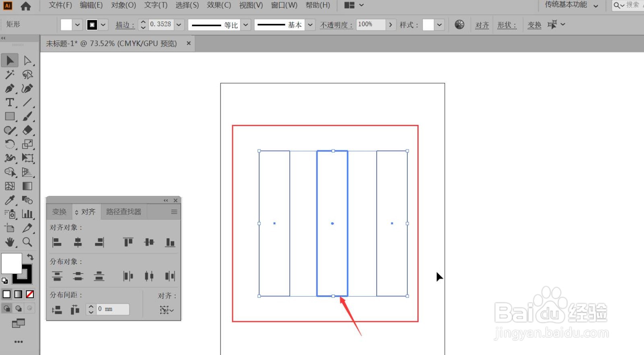Select the Zoom tool

tap(27, 242)
